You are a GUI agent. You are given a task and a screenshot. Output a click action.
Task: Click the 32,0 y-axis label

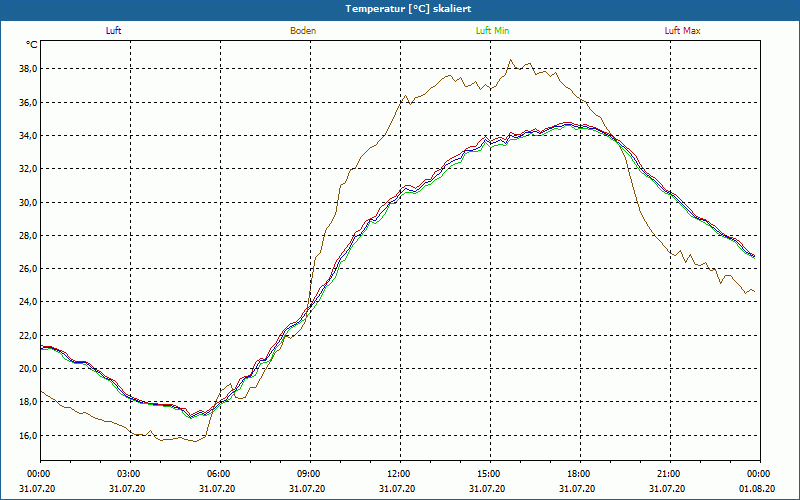27,169
